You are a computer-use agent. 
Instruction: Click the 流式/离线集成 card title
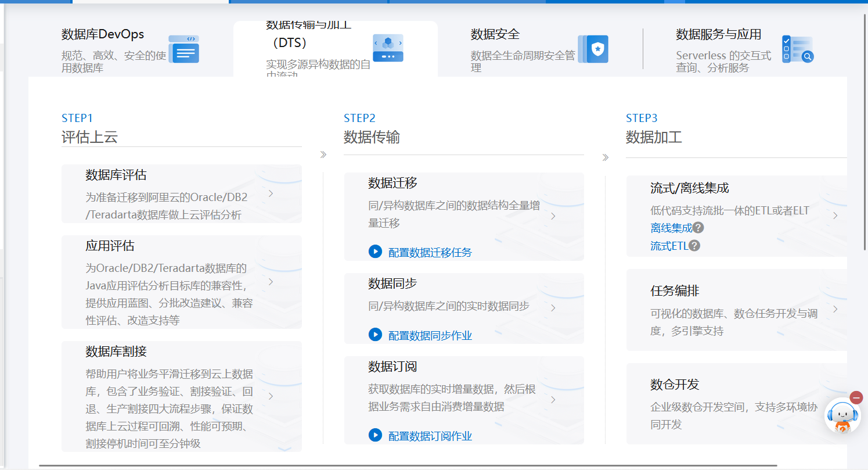[690, 188]
